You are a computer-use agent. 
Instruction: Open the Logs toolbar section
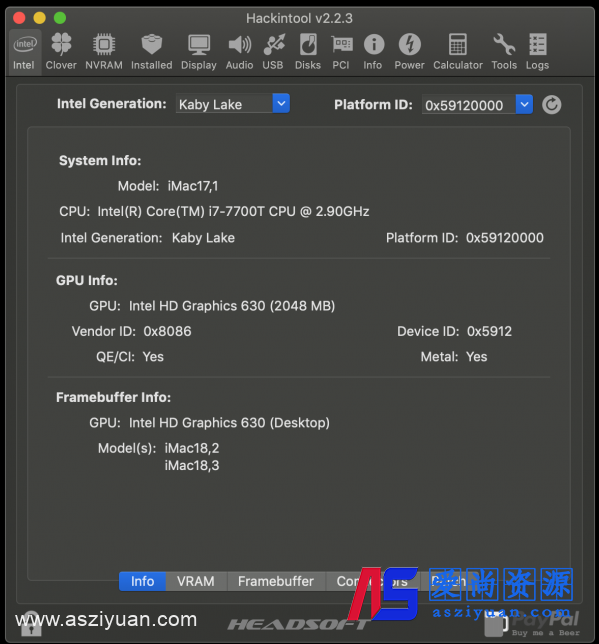coord(537,53)
